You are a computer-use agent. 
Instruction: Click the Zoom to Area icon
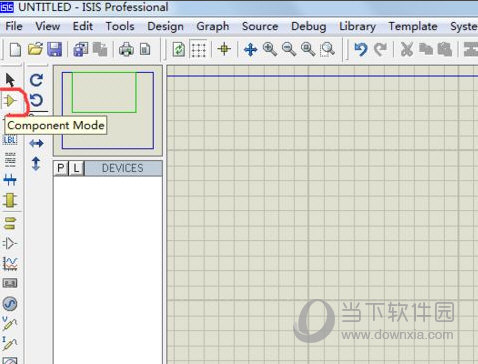tap(328, 50)
